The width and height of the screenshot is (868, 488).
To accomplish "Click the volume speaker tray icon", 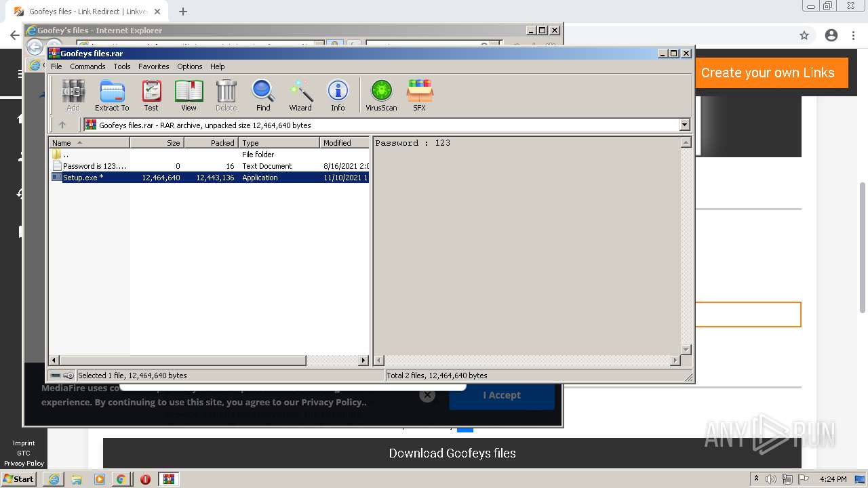I will click(x=771, y=479).
